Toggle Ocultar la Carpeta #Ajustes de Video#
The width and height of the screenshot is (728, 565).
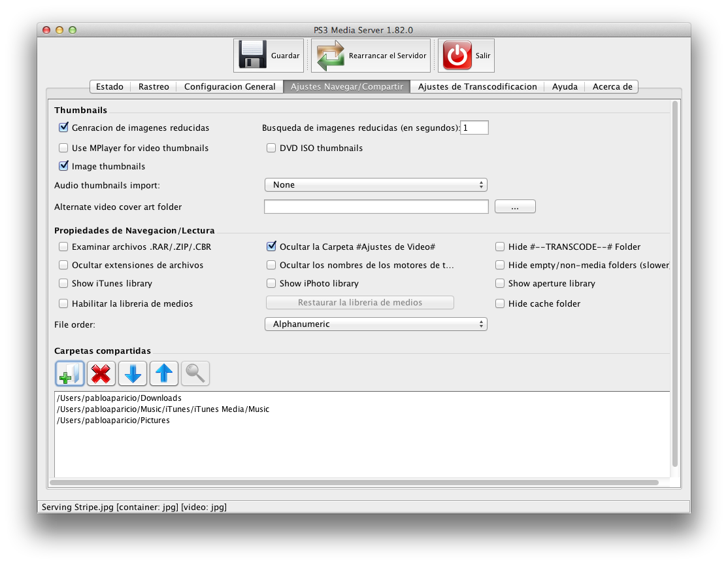(x=271, y=247)
